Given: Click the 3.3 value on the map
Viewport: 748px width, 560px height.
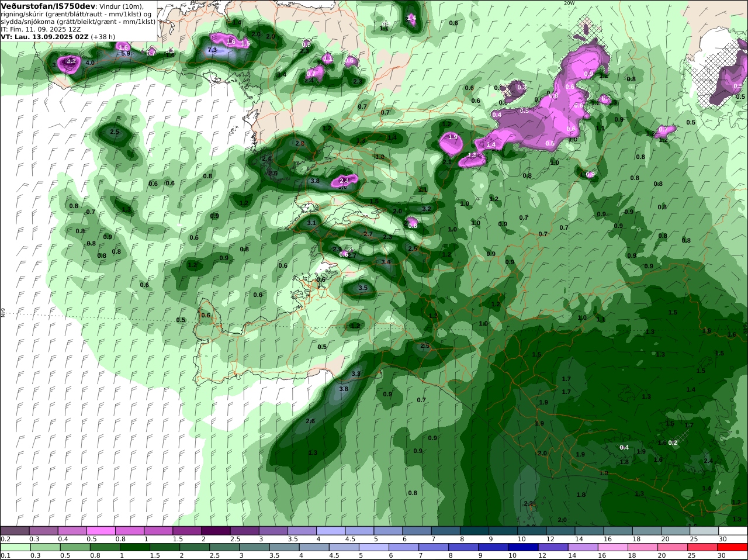Looking at the screenshot, I should point(355,374).
